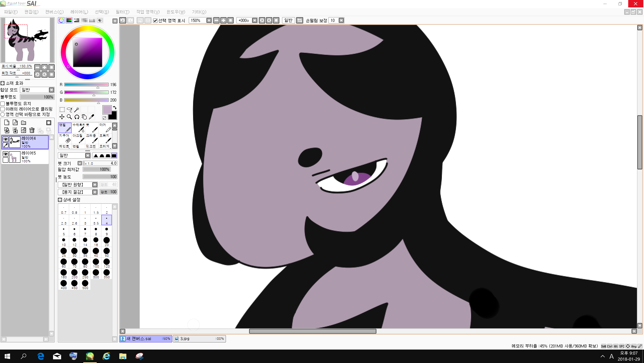The width and height of the screenshot is (644, 363).
Task: Click the 일반 button in top toolbar
Action: pyautogui.click(x=288, y=21)
